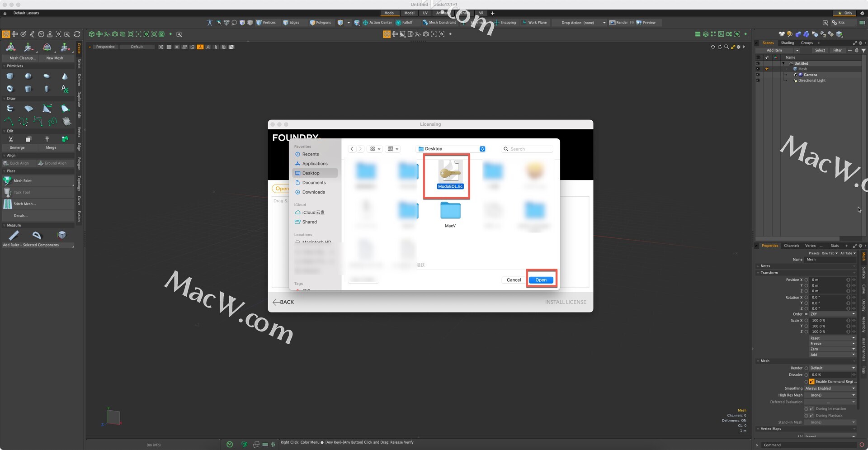The height and width of the screenshot is (450, 868).
Task: Select the Cube primitive tool
Action: [x=10, y=76]
